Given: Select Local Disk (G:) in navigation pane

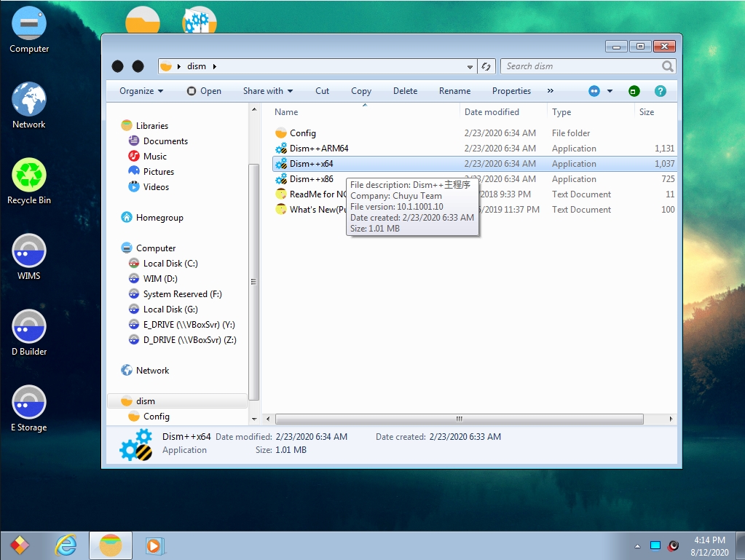Looking at the screenshot, I should [170, 309].
